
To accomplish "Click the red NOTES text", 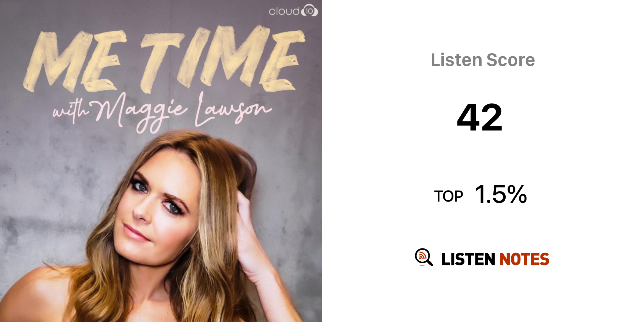I will pyautogui.click(x=524, y=259).
